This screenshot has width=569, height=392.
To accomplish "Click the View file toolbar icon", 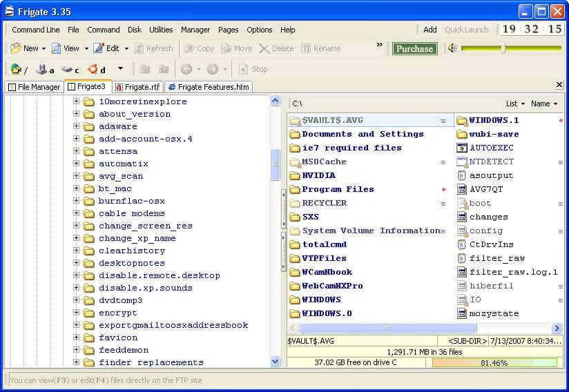I will coord(56,48).
